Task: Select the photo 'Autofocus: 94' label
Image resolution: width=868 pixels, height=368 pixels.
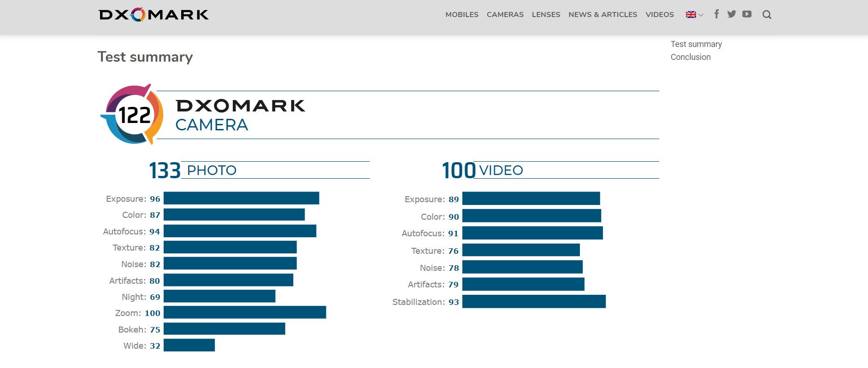Action: [x=131, y=232]
